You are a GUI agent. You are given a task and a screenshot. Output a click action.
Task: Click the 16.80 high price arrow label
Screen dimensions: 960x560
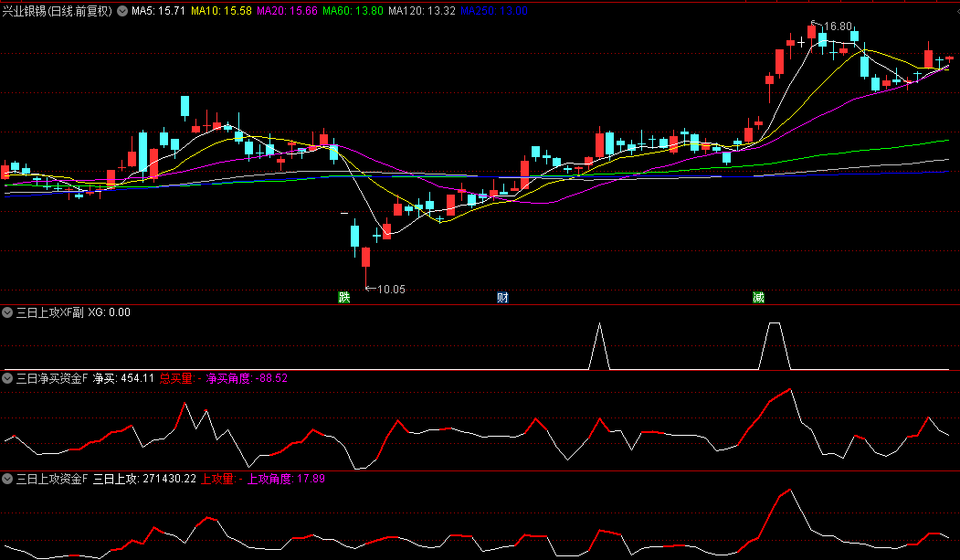(837, 26)
